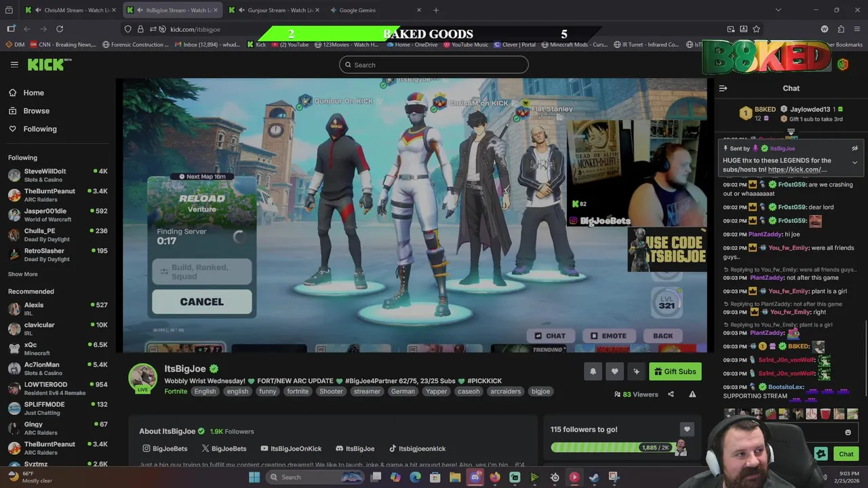Send message with Chat button
The image size is (868, 488).
point(846,454)
